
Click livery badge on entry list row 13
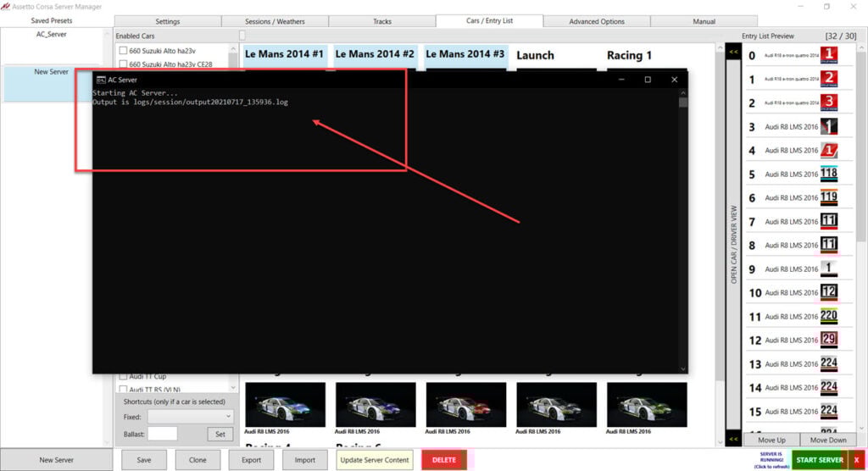click(x=829, y=363)
